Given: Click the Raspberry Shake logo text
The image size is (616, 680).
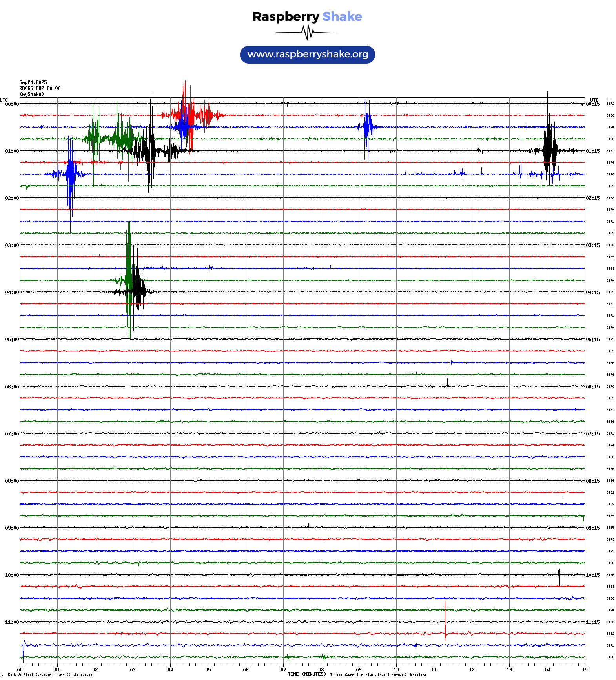Looking at the screenshot, I should coord(307,16).
